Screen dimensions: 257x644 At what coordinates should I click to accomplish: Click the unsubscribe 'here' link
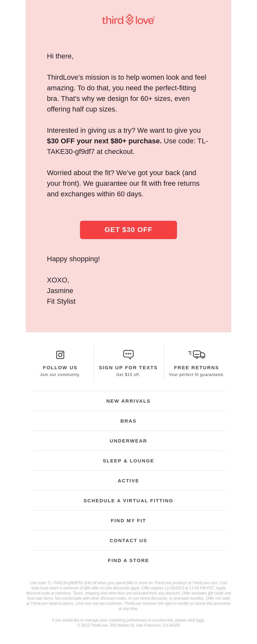[200, 620]
